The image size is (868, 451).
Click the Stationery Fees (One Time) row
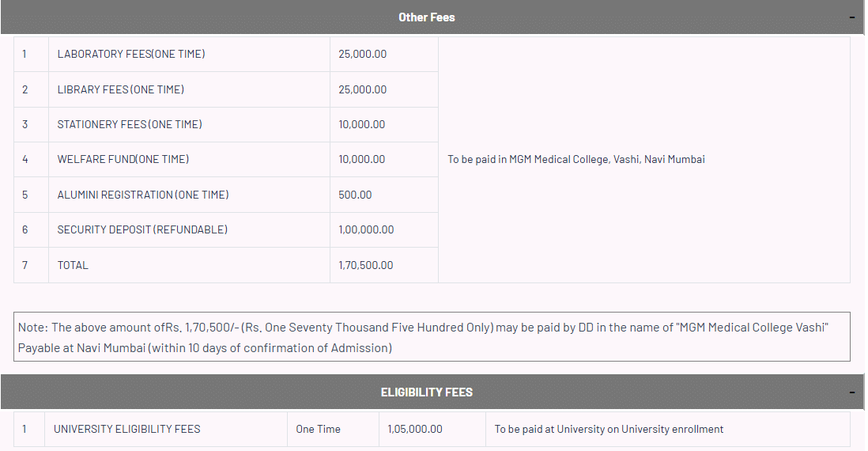130,124
